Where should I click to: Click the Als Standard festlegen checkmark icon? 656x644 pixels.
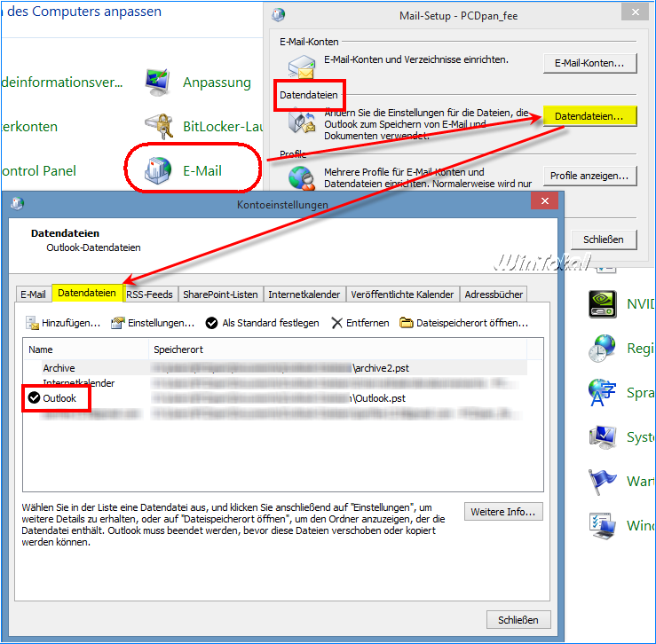coord(211,323)
